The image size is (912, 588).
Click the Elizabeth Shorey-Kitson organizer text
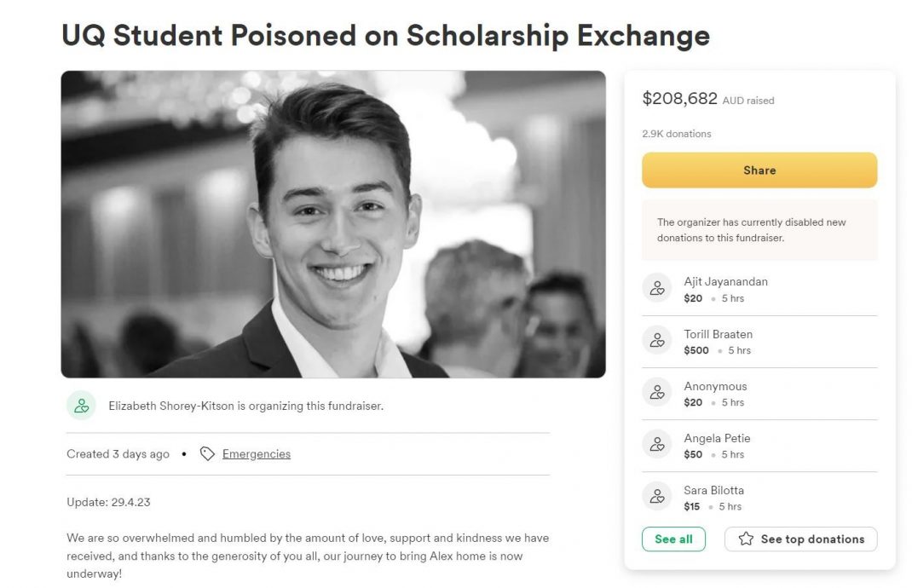245,406
